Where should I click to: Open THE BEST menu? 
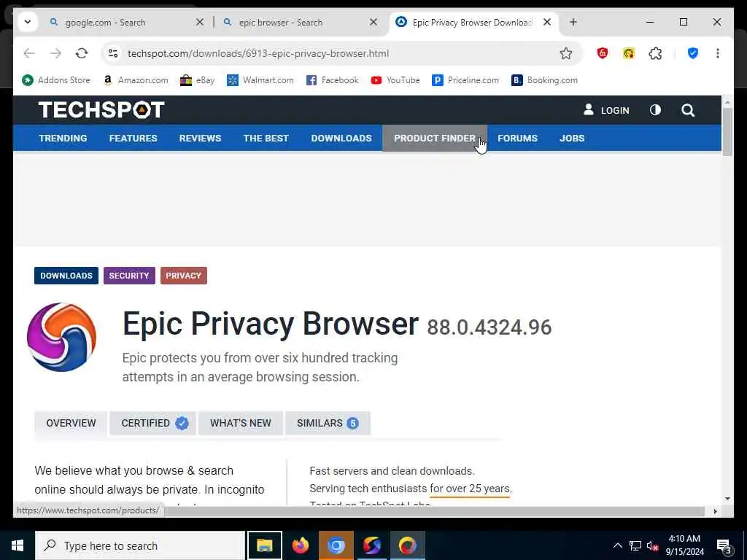coord(266,138)
